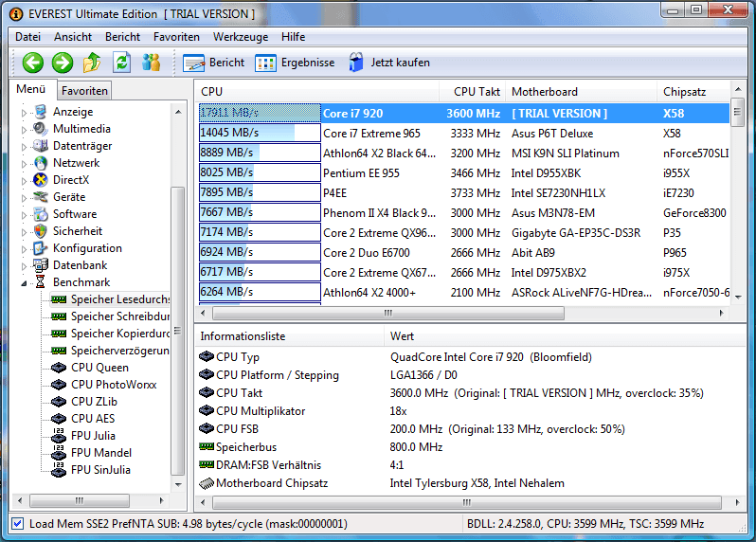Click the people icon in toolbar
The image size is (756, 542).
[x=151, y=63]
